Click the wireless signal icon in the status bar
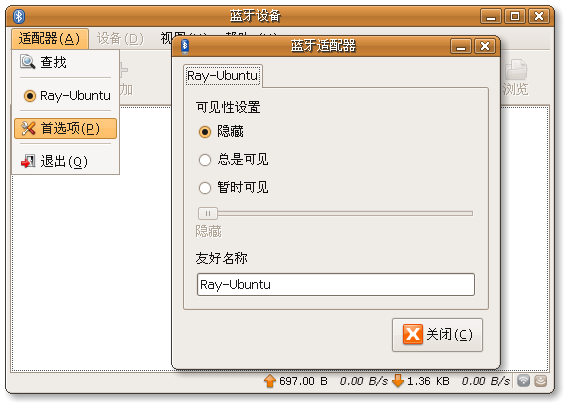 [524, 381]
